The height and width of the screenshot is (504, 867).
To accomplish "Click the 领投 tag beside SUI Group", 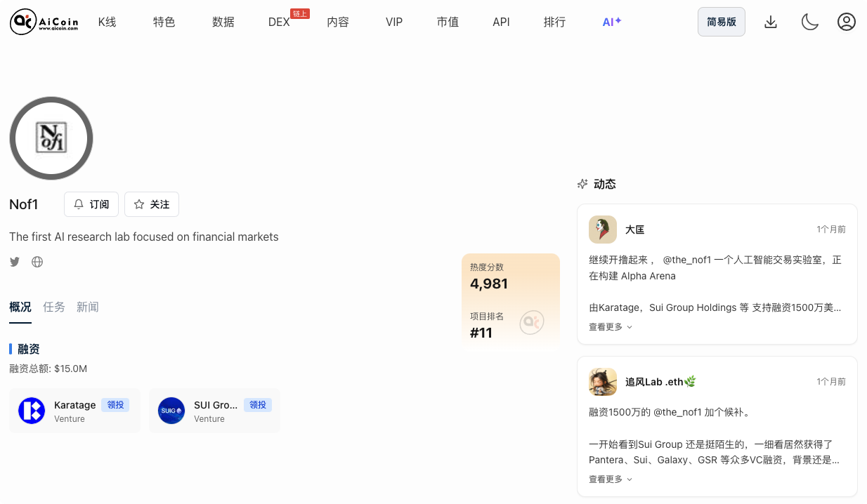I will pos(258,405).
